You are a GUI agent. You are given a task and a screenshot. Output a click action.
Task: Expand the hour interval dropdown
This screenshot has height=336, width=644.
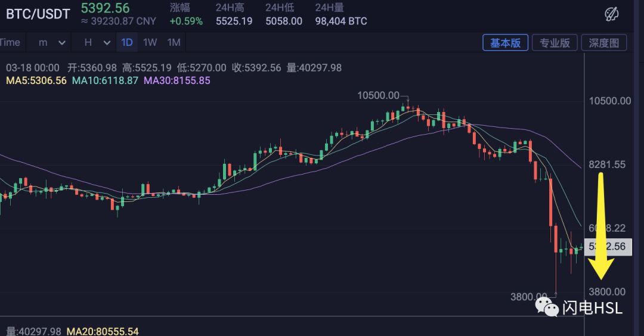(97, 42)
